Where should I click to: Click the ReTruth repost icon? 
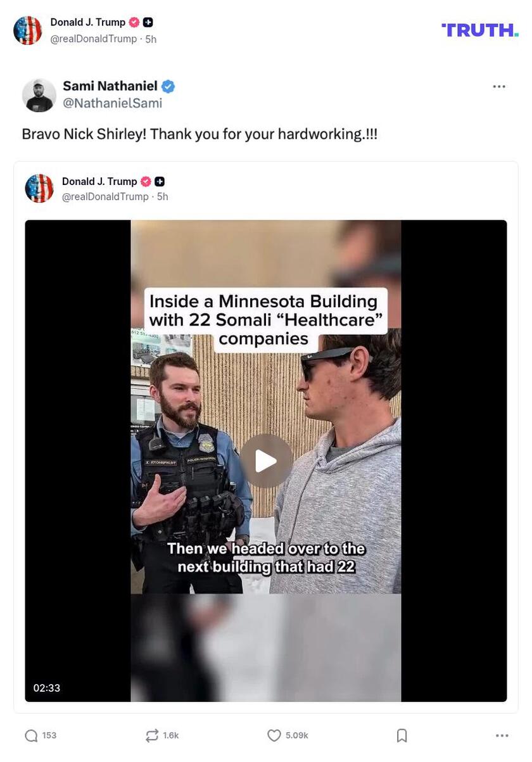152,735
